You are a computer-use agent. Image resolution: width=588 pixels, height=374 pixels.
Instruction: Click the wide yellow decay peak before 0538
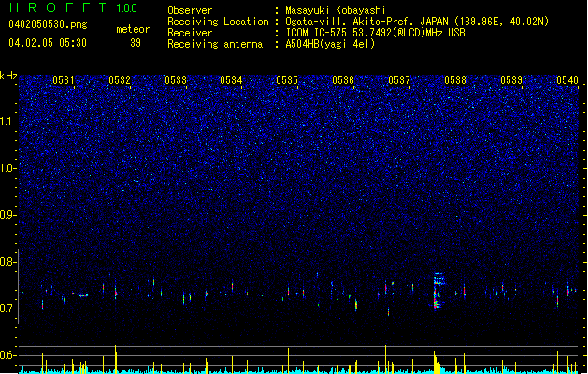pos(437,363)
